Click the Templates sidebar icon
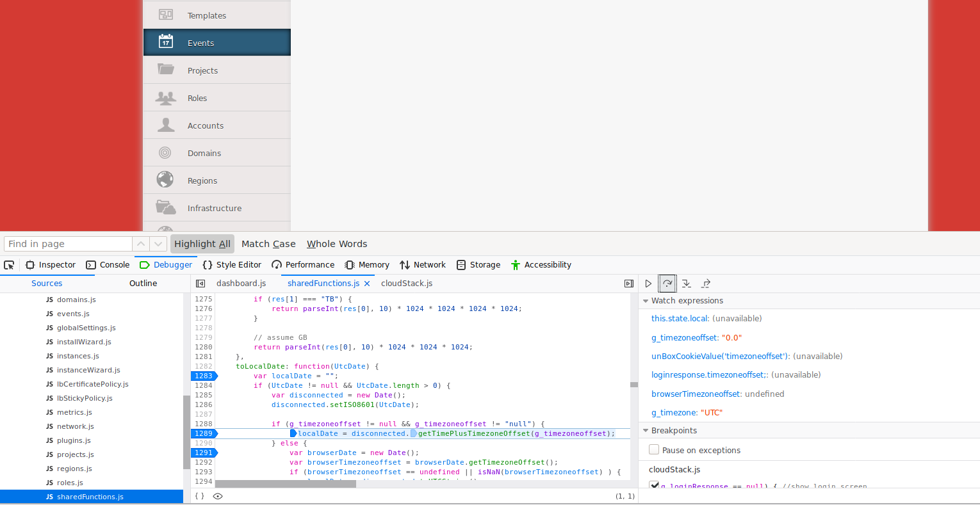This screenshot has width=980, height=505. [x=166, y=15]
